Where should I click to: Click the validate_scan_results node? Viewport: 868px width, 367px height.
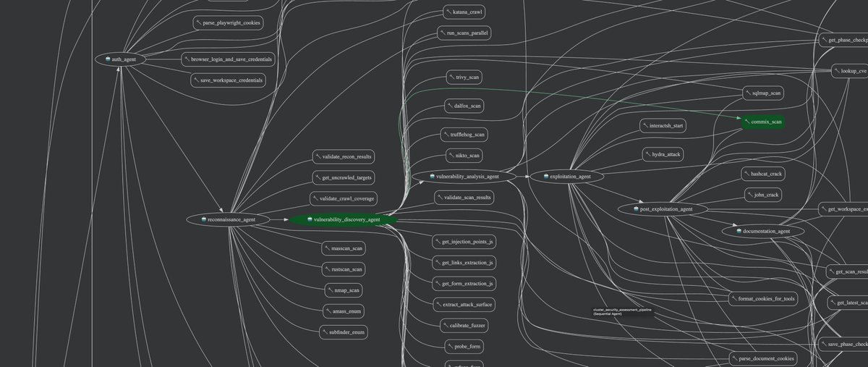[464, 197]
